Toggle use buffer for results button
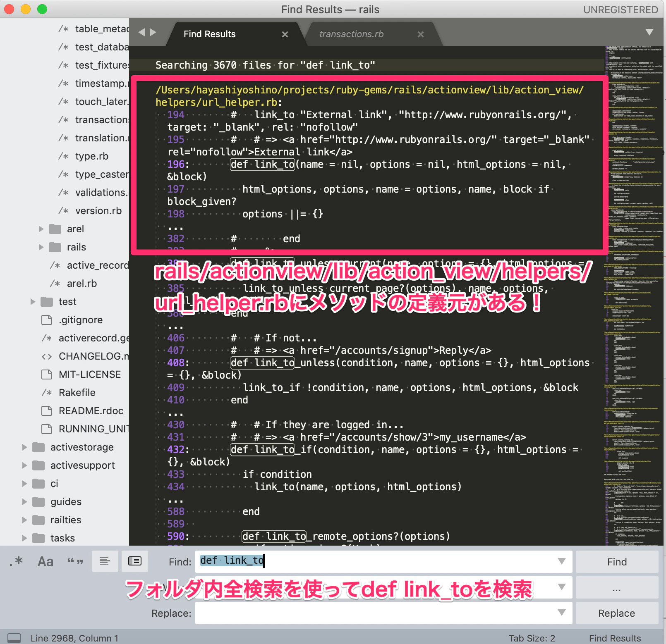The height and width of the screenshot is (644, 666). 135,561
